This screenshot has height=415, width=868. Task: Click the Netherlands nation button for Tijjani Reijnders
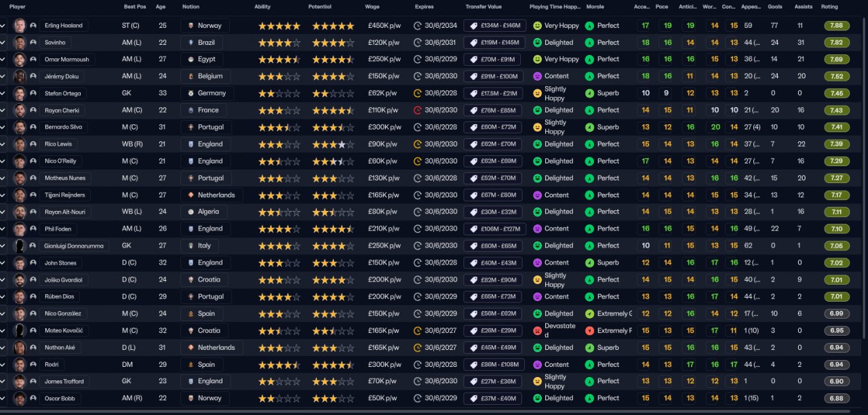[211, 195]
